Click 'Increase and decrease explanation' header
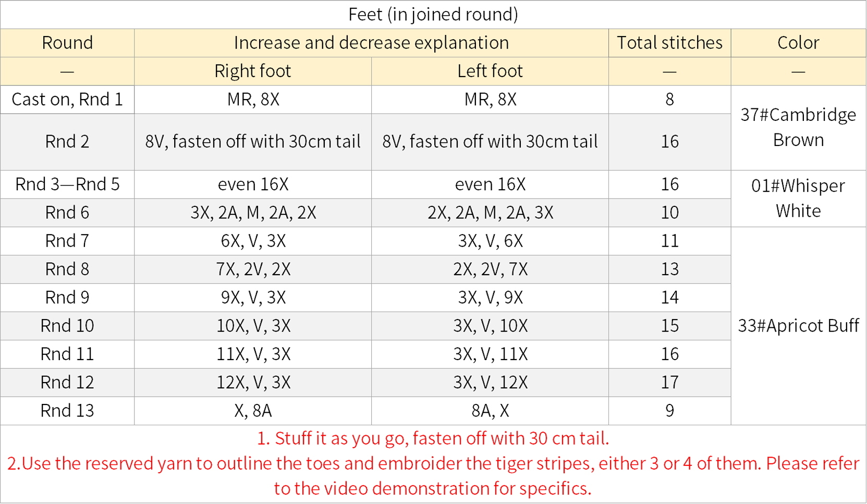The width and height of the screenshot is (867, 504). pyautogui.click(x=371, y=43)
